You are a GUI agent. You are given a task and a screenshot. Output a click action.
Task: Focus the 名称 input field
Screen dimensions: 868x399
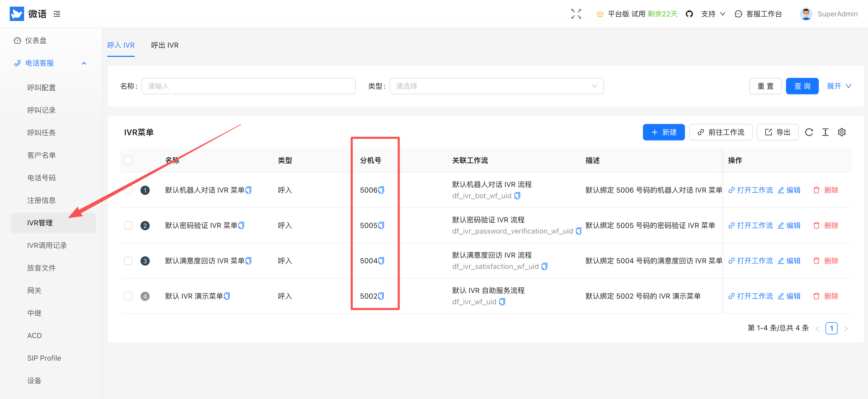tap(249, 86)
